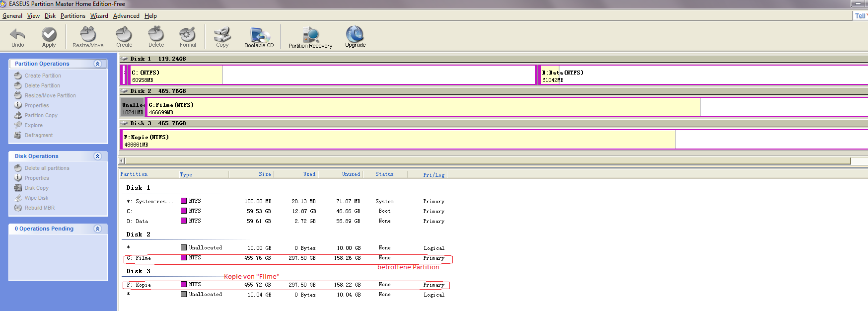Image resolution: width=868 pixels, height=311 pixels.
Task: Click the NTFS color swatch for C:
Action: 184,211
